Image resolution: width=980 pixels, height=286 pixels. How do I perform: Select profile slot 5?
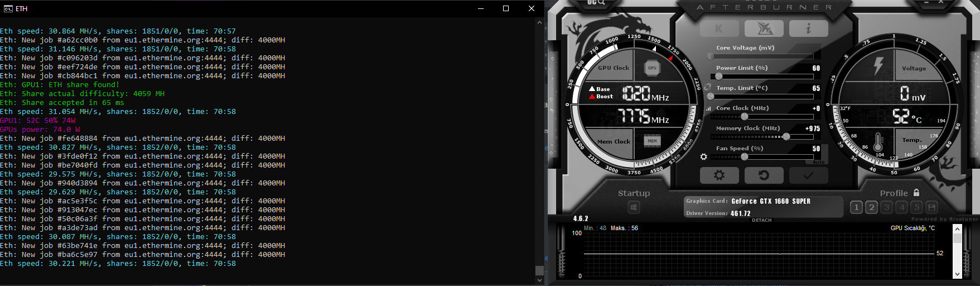(917, 207)
